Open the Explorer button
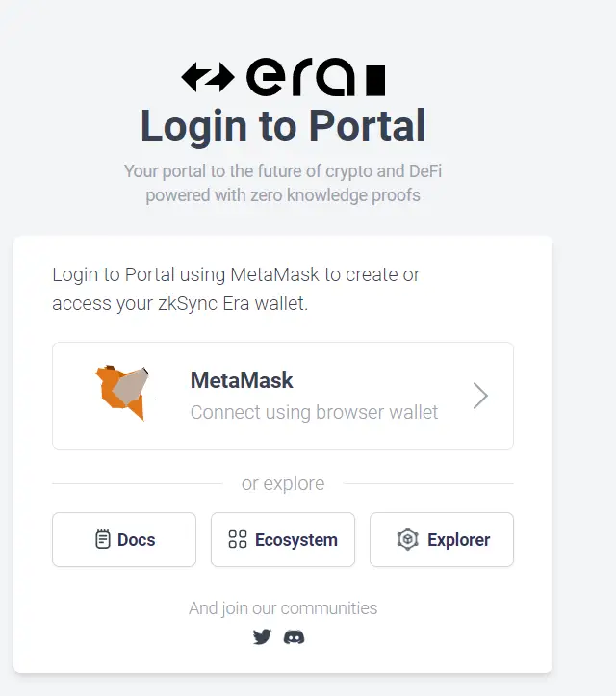Image resolution: width=616 pixels, height=696 pixels. [442, 539]
